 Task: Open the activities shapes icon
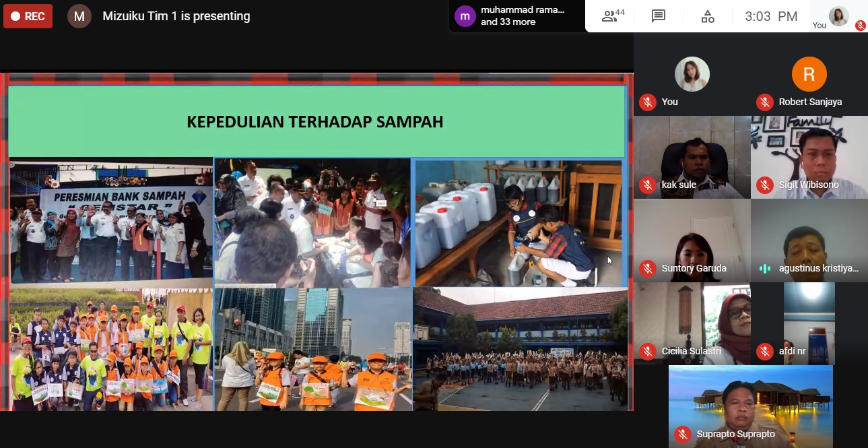click(x=708, y=16)
